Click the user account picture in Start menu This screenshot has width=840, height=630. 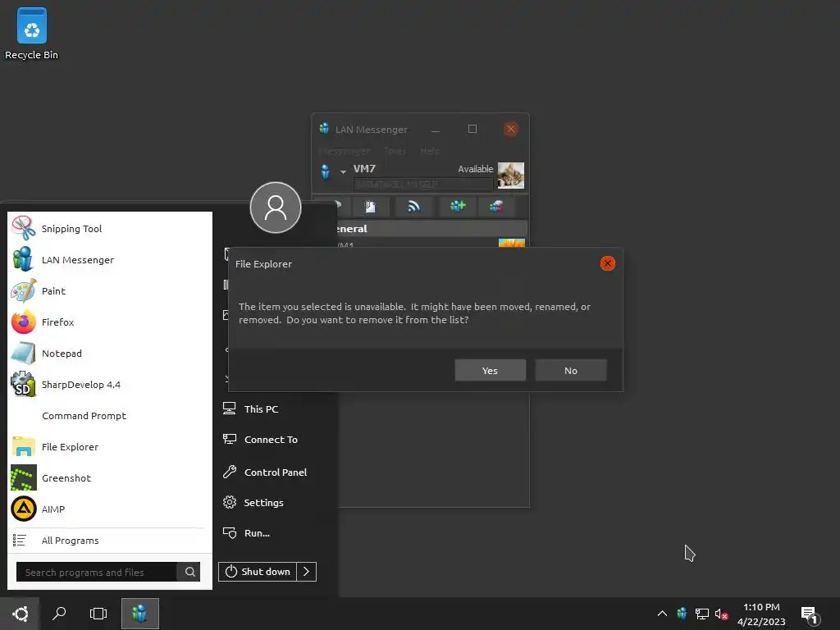(276, 208)
